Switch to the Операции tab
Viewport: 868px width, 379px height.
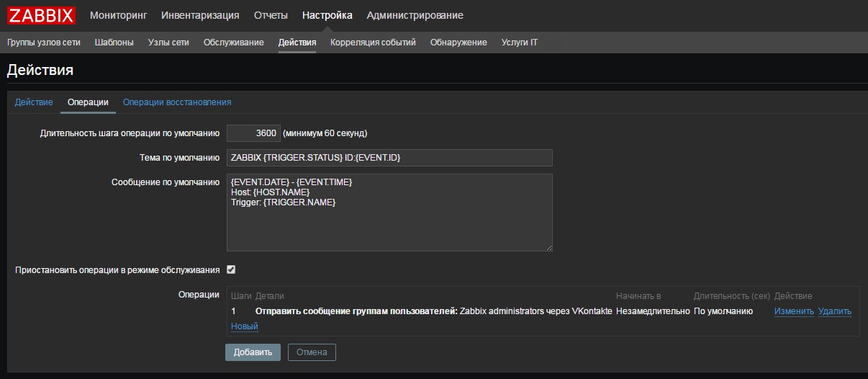coord(88,102)
